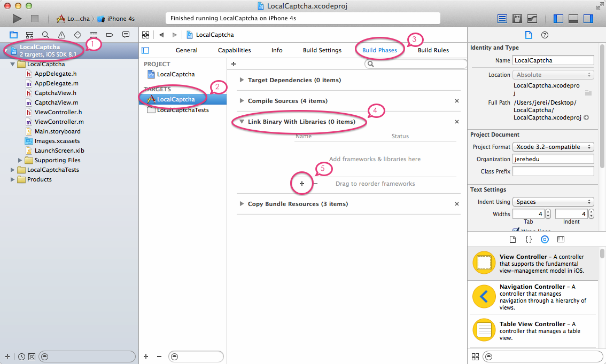
Task: Click the build phases search field
Action: pyautogui.click(x=415, y=64)
